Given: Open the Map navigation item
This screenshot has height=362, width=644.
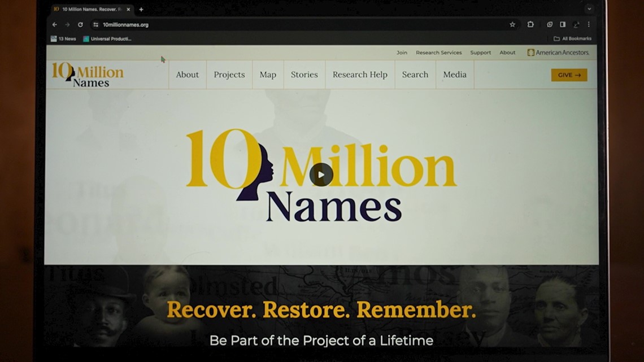Looking at the screenshot, I should [268, 75].
